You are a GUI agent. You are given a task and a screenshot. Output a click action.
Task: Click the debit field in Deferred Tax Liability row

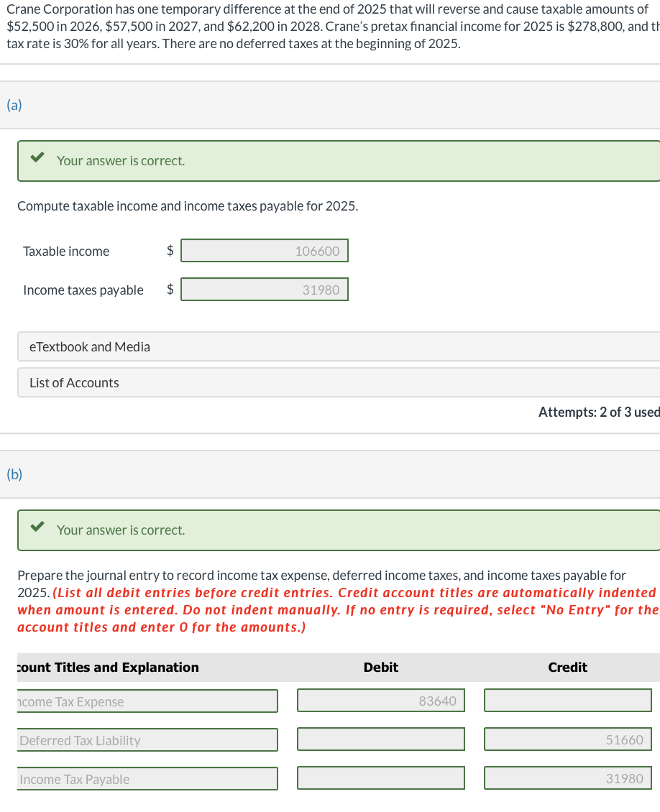(381, 739)
